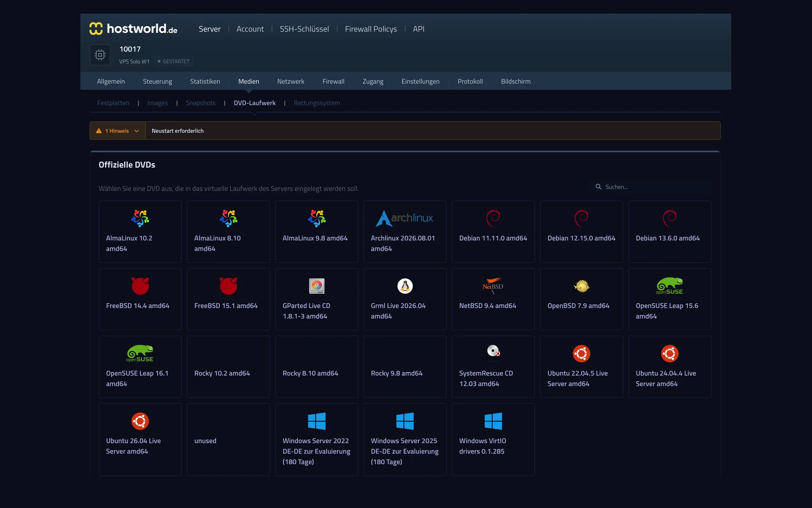The image size is (812, 508).
Task: Select the Debian 12.15.0 swirl icon
Action: (582, 218)
